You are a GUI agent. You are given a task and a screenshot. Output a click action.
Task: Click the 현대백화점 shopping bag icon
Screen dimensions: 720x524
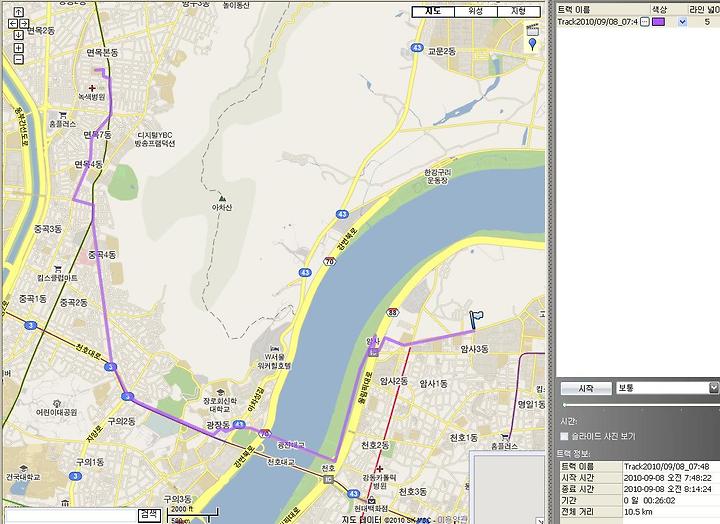(371, 500)
